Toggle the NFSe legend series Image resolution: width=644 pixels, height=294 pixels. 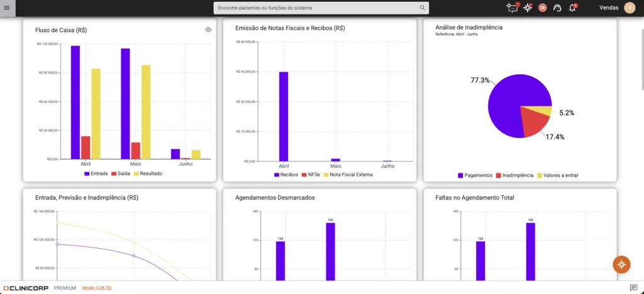(311, 175)
